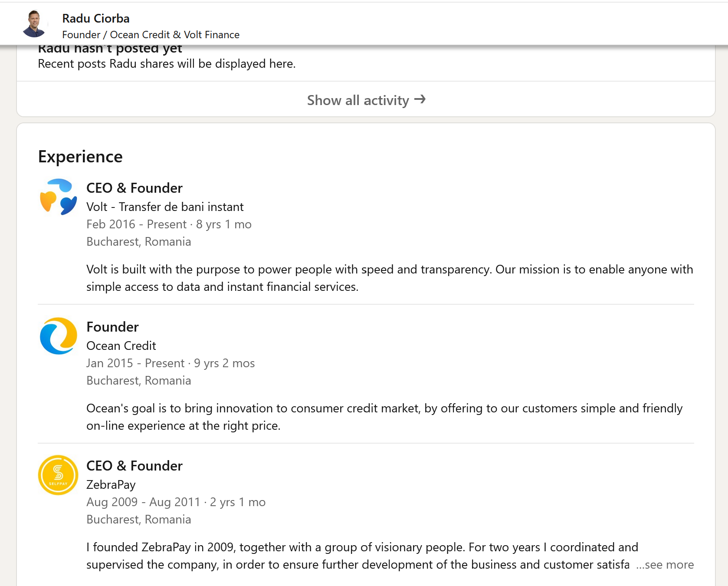Screen dimensions: 728x586
Task: Click the Experience section heading
Action: click(x=80, y=157)
